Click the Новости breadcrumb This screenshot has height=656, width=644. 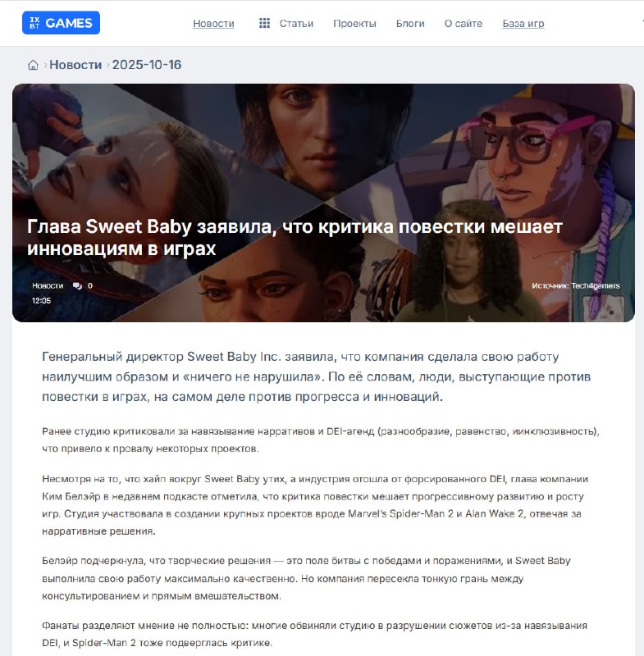click(75, 65)
